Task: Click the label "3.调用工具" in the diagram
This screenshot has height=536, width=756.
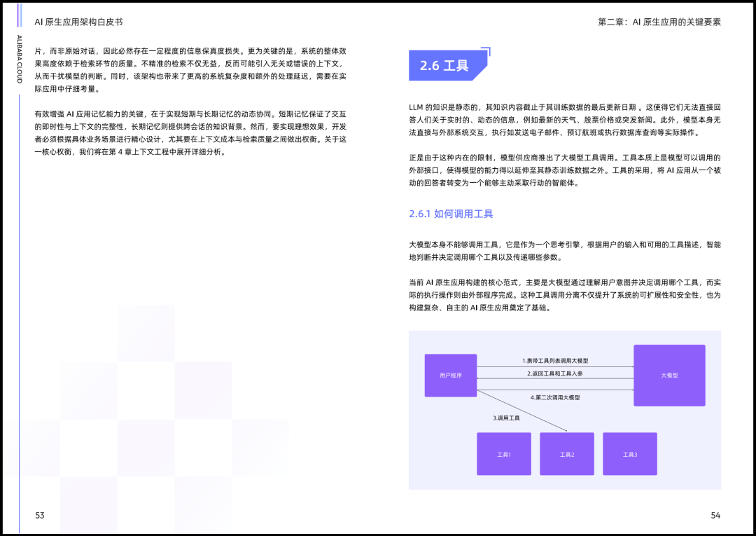Action: click(x=506, y=418)
